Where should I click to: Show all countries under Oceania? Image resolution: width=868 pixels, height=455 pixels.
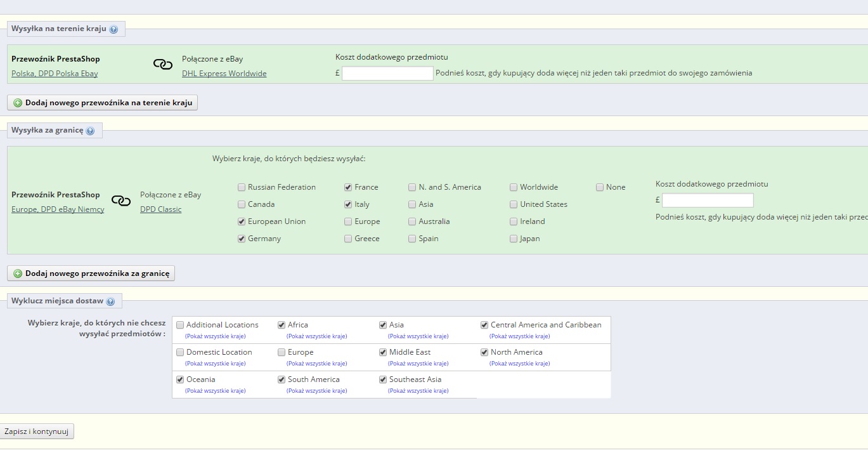pyautogui.click(x=215, y=391)
